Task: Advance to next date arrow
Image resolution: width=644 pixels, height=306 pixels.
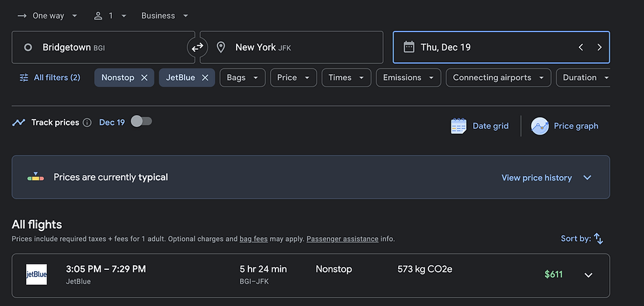Action: pyautogui.click(x=599, y=47)
